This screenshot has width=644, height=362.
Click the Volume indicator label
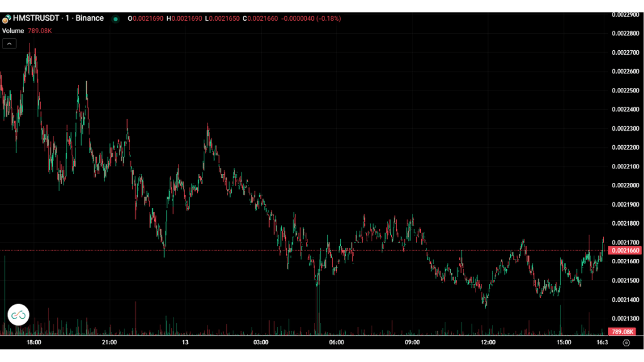(x=13, y=30)
